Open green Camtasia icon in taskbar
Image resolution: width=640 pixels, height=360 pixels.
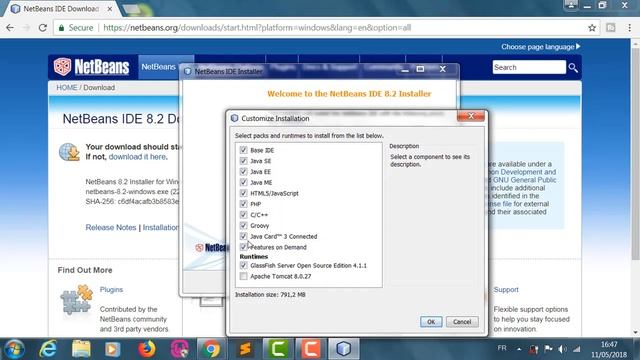point(278,349)
